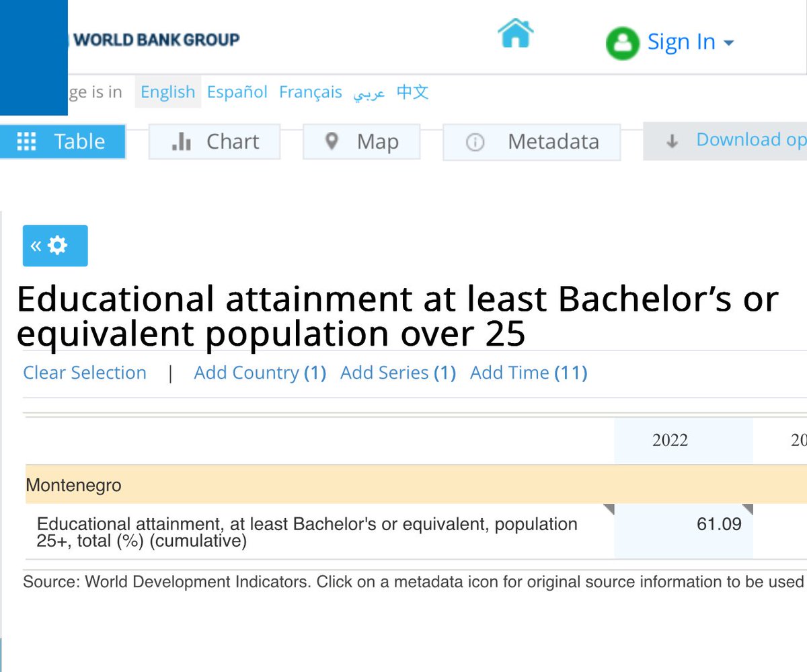807x672 pixels.
Task: Switch page language to Español
Action: point(237,92)
